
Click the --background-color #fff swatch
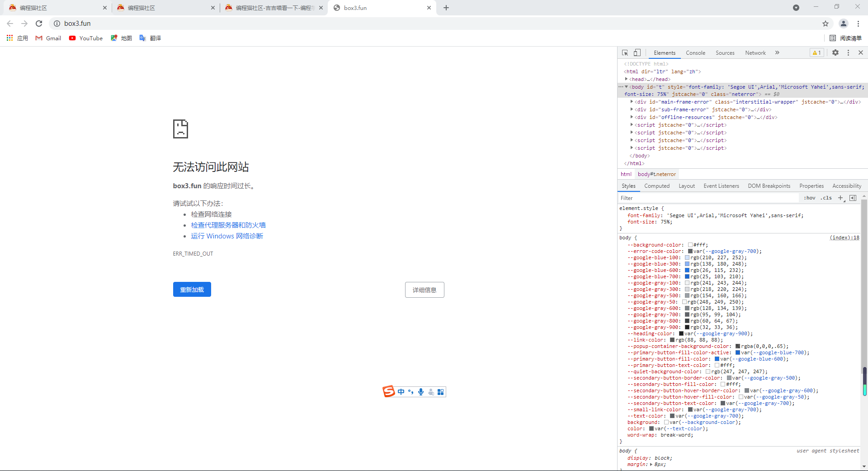(x=690, y=245)
